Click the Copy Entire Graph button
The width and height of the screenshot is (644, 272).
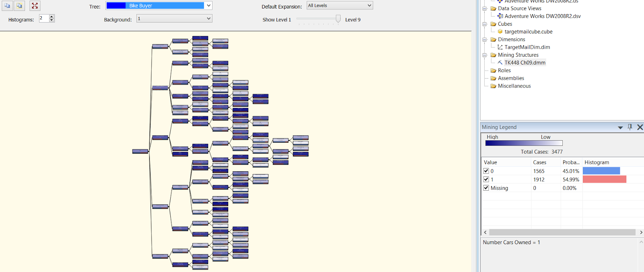pos(19,6)
